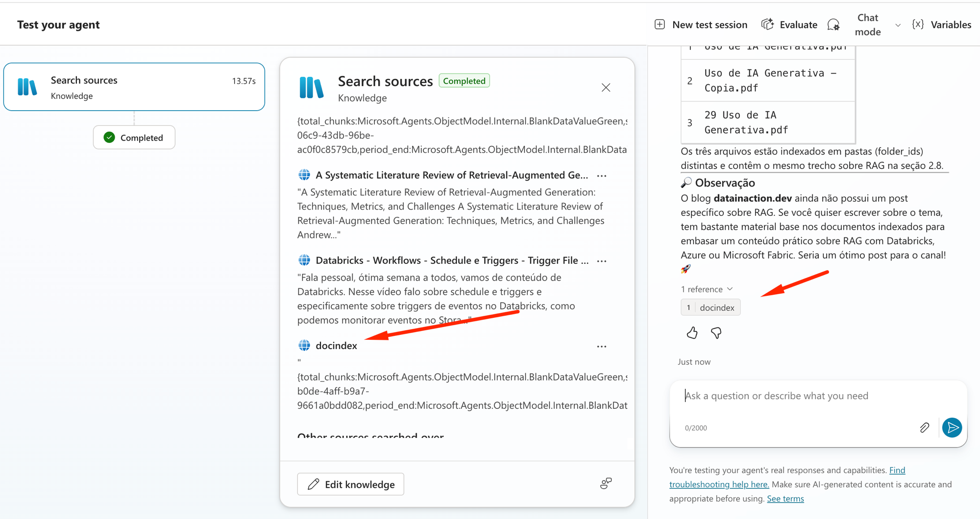The width and height of the screenshot is (980, 519).
Task: Click the feedback icon at the panel's bottom right
Action: point(606,484)
